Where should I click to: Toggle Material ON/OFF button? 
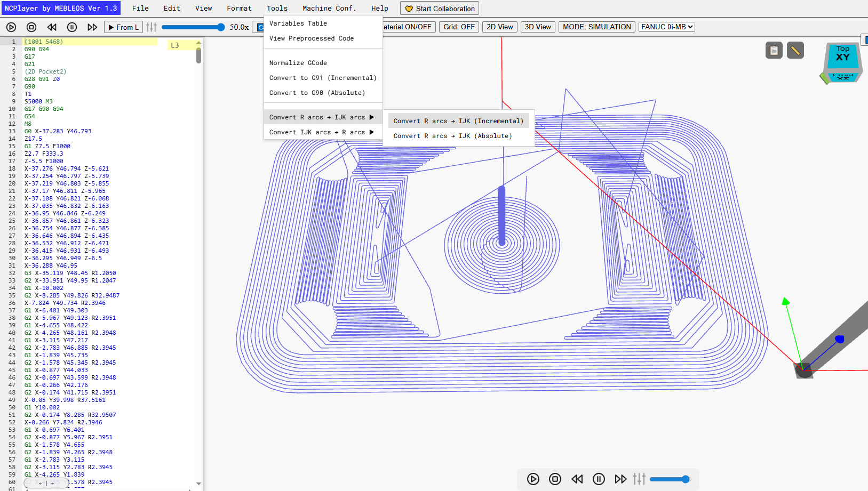tap(409, 27)
